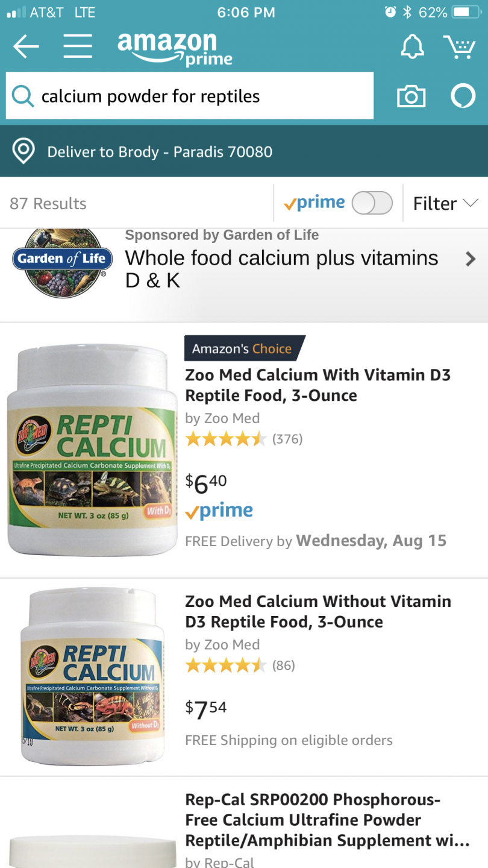Viewport: 488px width, 868px height.
Task: Tap the back arrow icon
Action: coord(25,46)
